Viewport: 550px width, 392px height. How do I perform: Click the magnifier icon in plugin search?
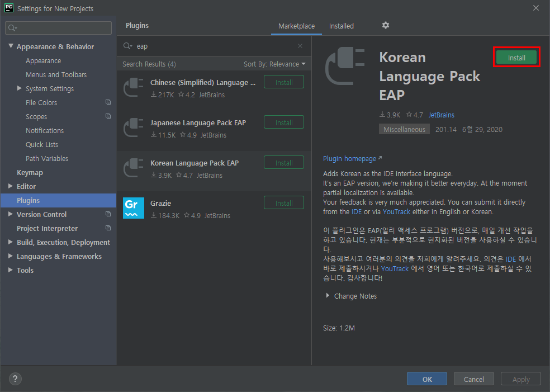pos(127,46)
